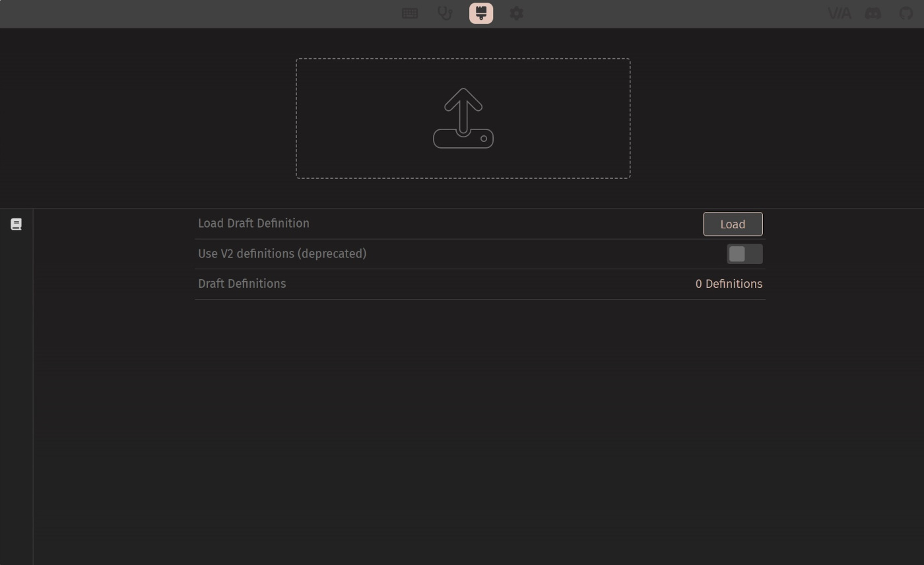
Task: Click the empty pane below Draft Definitions
Action: (x=478, y=429)
